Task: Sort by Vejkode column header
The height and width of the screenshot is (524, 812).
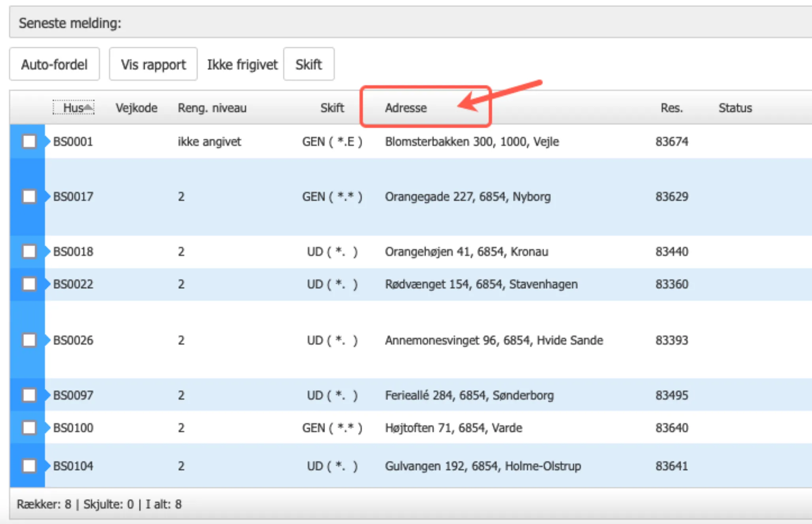Action: tap(136, 108)
